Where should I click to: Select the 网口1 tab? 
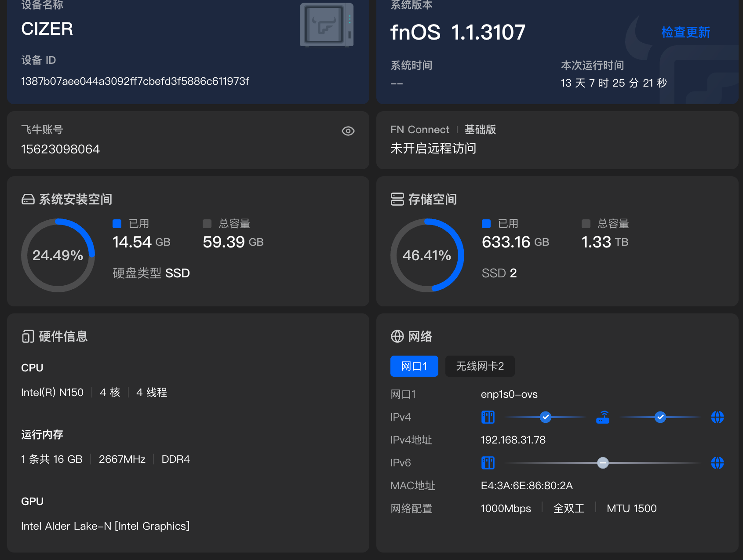click(414, 366)
